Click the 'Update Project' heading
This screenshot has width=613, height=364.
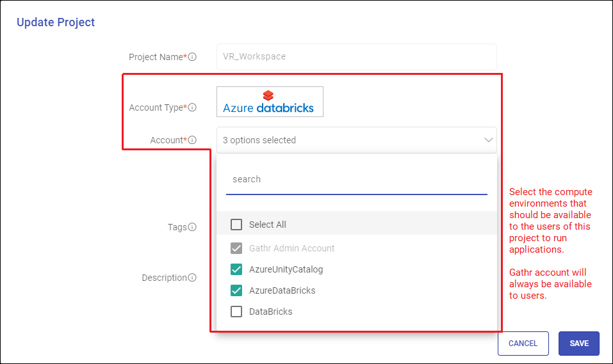(56, 22)
